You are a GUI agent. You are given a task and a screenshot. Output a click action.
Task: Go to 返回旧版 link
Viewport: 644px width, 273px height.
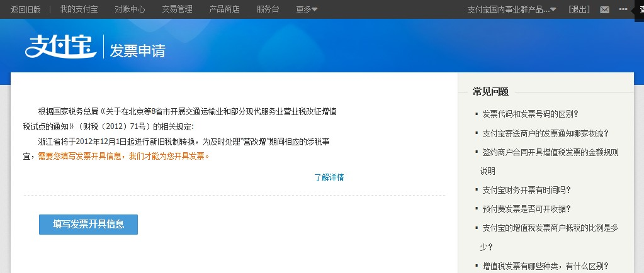[x=25, y=9]
